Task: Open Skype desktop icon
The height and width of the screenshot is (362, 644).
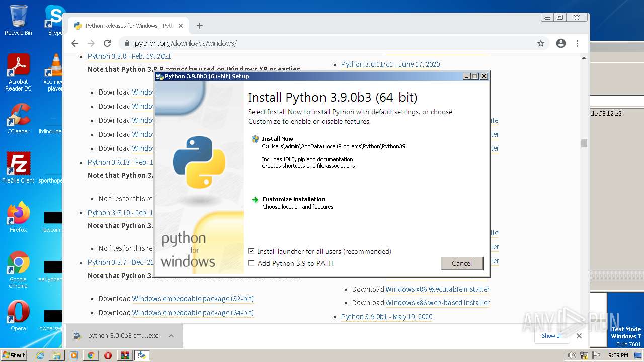Action: click(x=54, y=20)
